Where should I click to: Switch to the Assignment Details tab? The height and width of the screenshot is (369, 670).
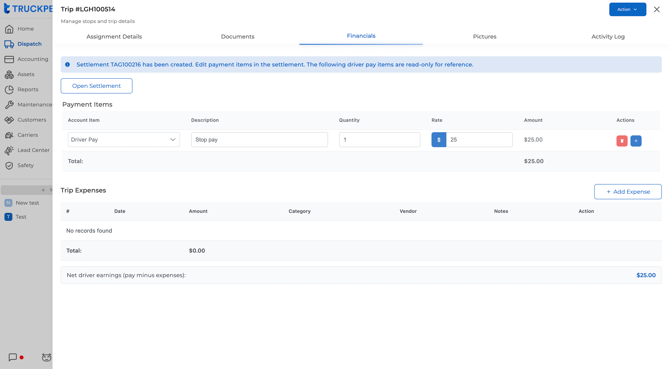pos(114,37)
